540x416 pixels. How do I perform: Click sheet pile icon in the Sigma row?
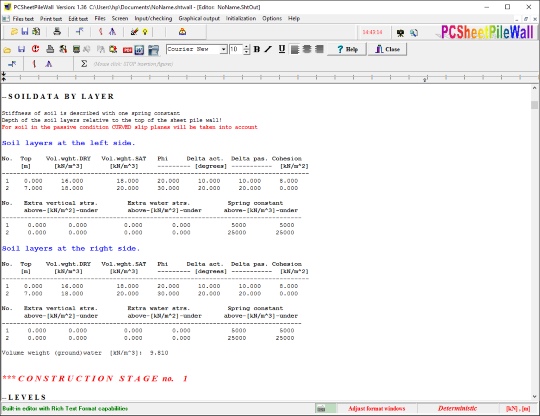(12, 64)
